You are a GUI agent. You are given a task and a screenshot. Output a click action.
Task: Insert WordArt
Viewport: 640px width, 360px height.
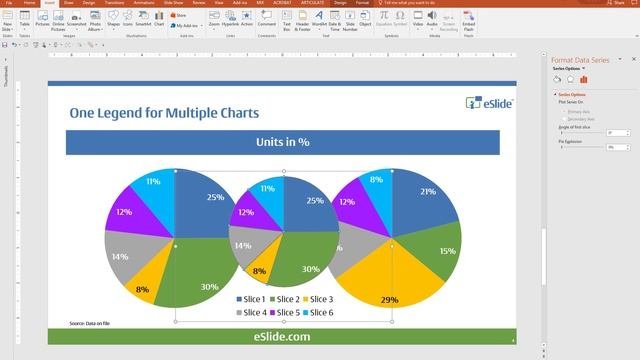tap(319, 19)
